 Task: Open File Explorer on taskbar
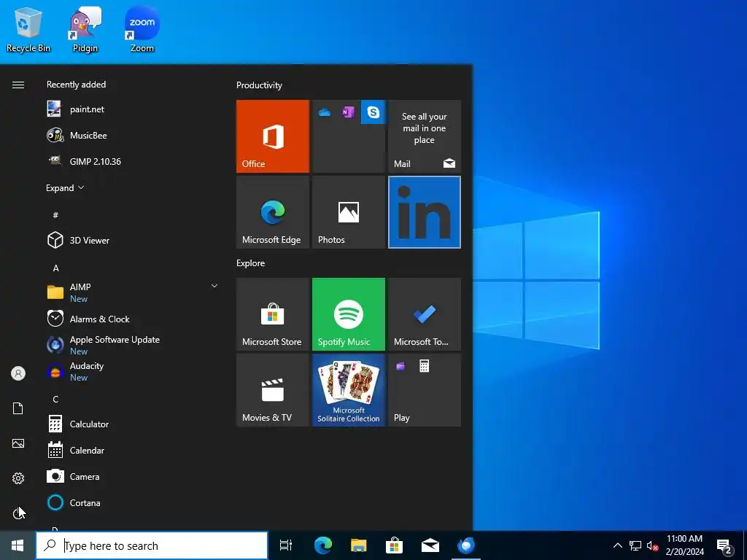[359, 545]
